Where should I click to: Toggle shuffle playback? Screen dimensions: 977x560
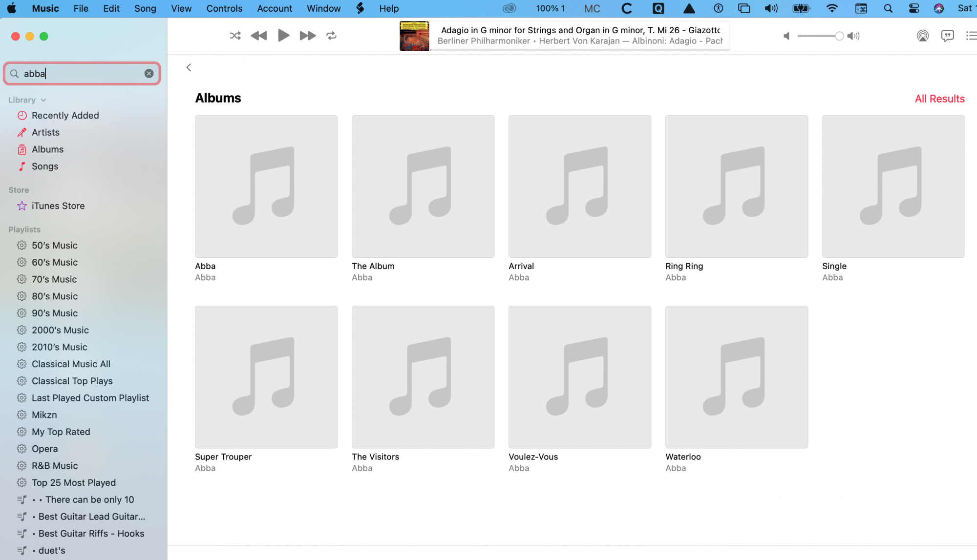(235, 36)
